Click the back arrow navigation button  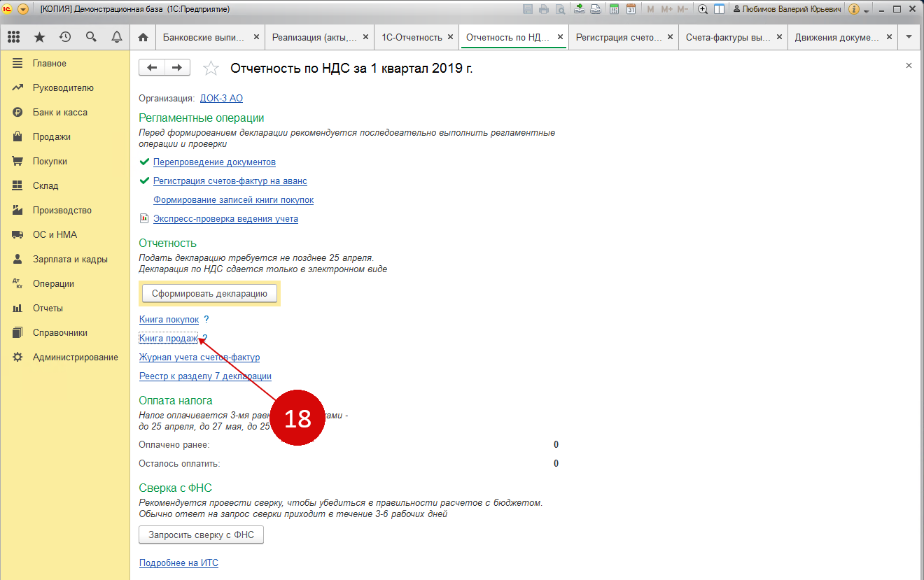[152, 67]
